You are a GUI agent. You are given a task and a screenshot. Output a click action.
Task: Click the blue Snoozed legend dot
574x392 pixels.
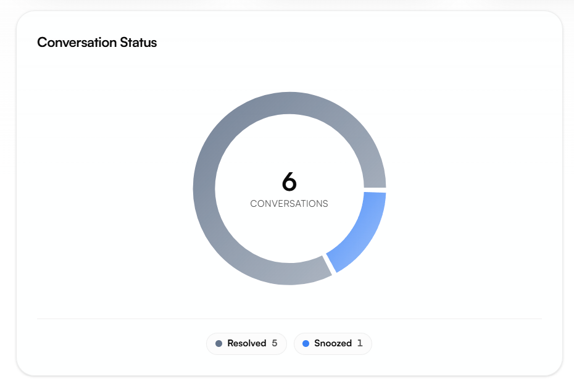tap(306, 343)
